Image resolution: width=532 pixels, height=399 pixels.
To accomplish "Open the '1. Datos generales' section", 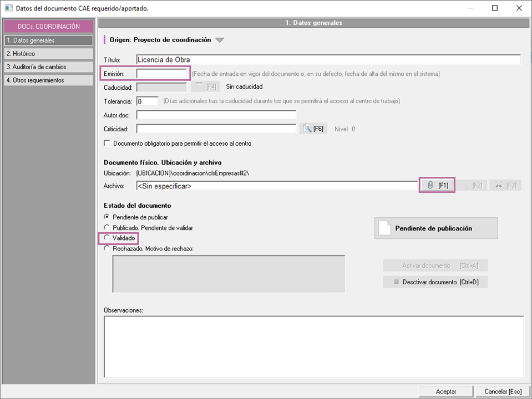I will point(48,40).
